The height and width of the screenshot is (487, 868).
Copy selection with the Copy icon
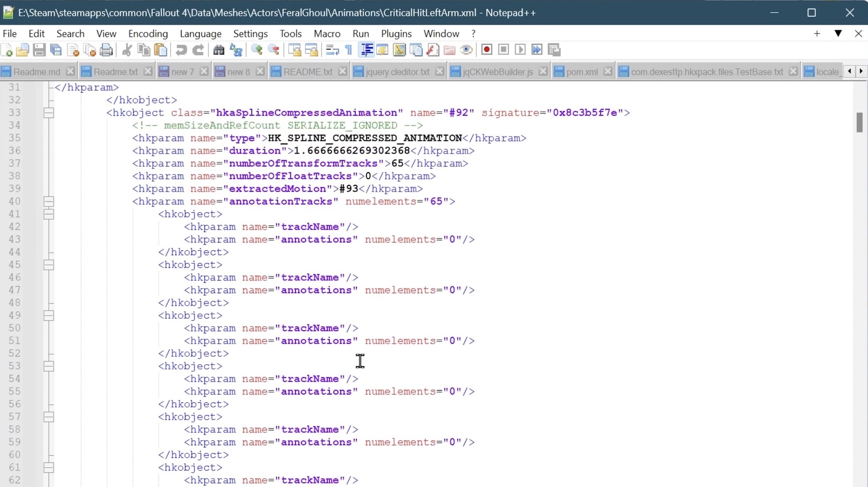tap(143, 50)
